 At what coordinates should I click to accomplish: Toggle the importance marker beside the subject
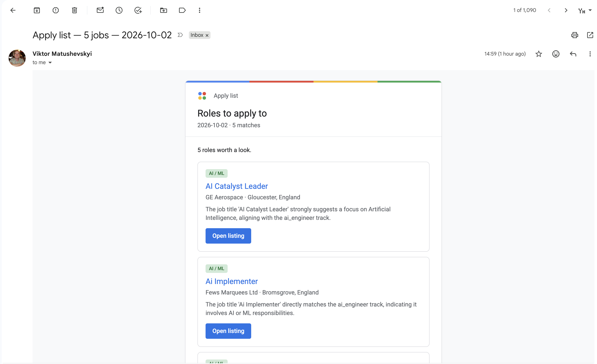(180, 35)
